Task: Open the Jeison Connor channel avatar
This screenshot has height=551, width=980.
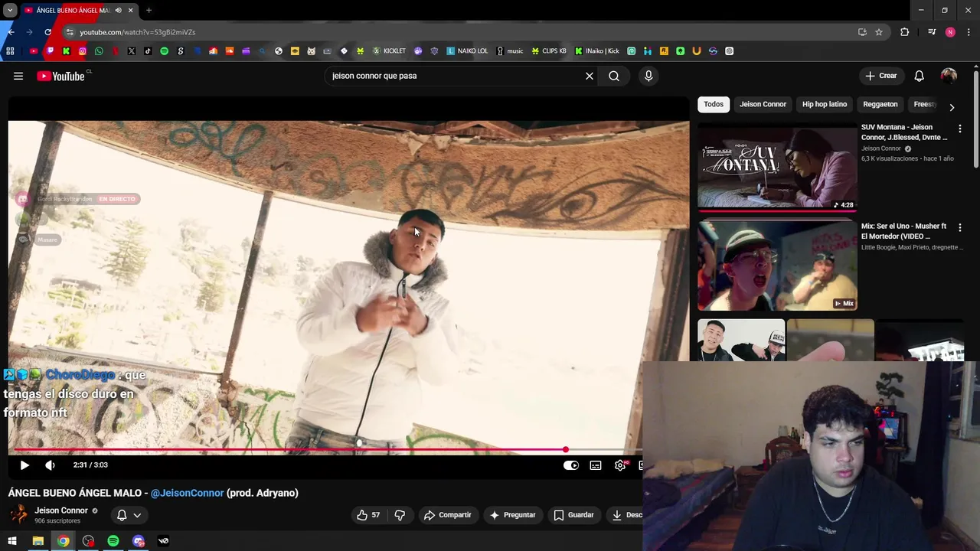Action: 19,514
